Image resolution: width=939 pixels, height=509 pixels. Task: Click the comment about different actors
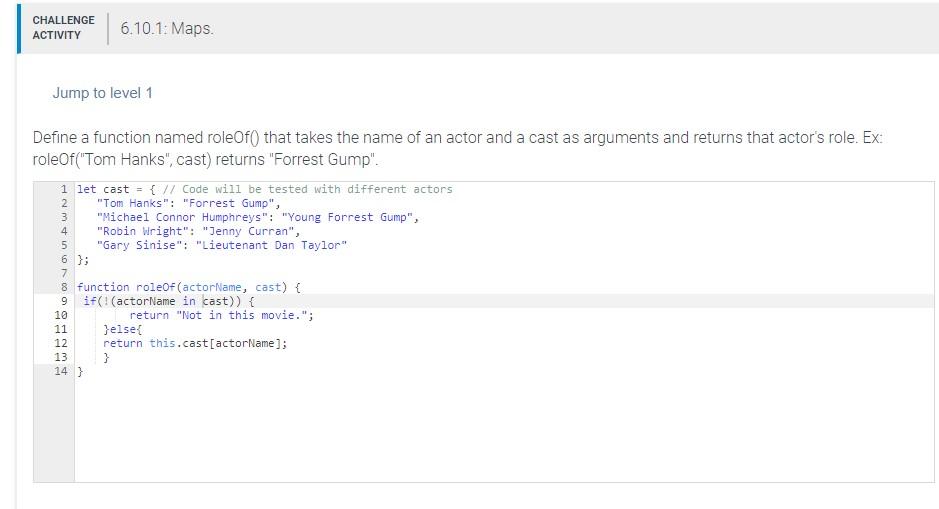pos(307,189)
